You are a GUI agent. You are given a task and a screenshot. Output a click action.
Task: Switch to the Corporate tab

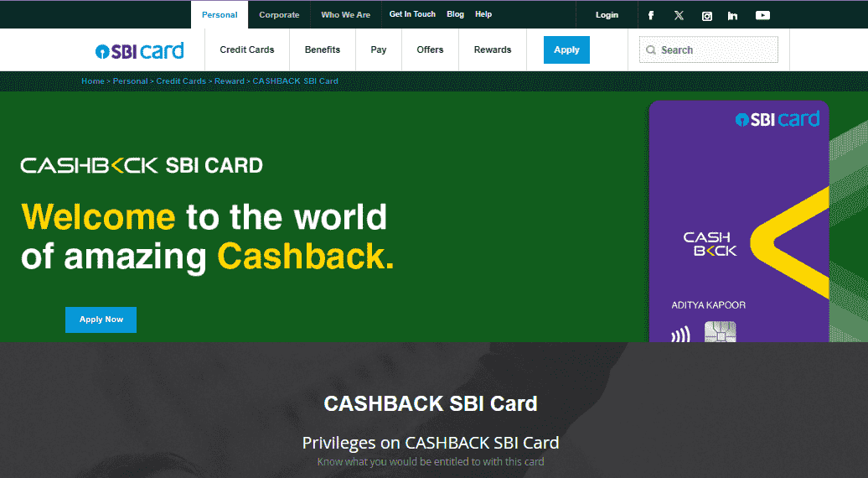click(279, 15)
